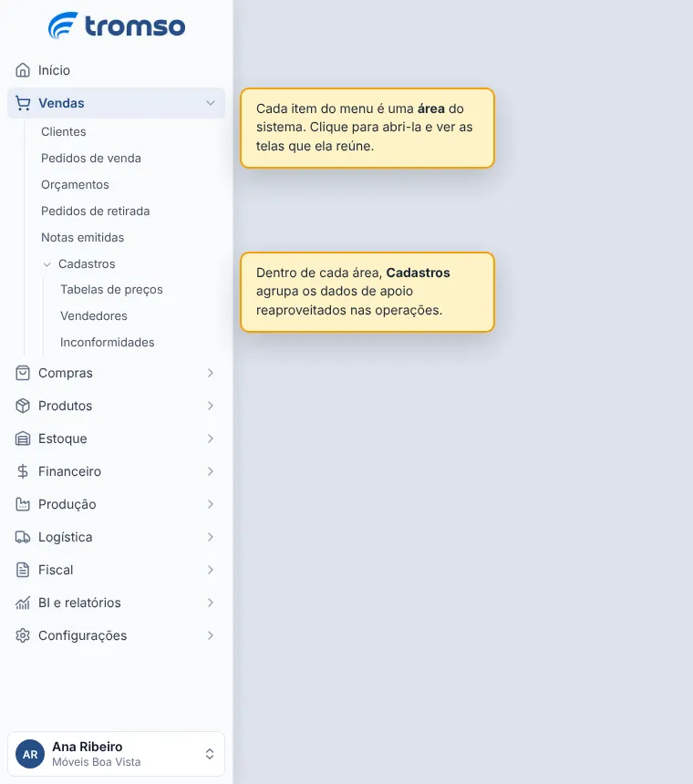Click the Compras bag icon
The width and height of the screenshot is (693, 784).
[x=23, y=373]
